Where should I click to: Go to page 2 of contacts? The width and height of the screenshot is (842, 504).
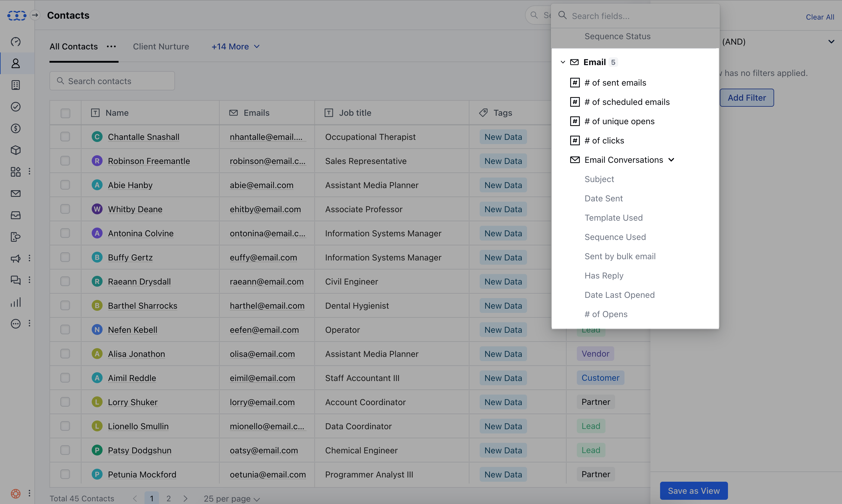169,498
